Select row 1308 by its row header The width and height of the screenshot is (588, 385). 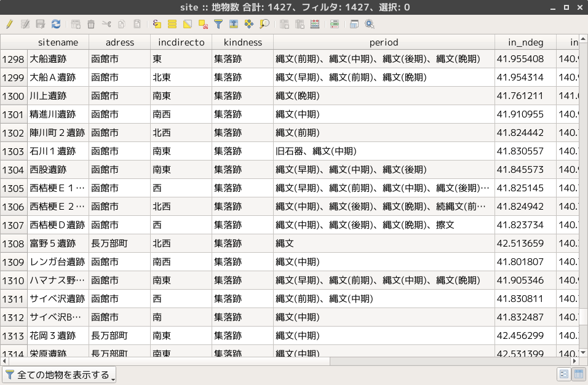click(14, 244)
